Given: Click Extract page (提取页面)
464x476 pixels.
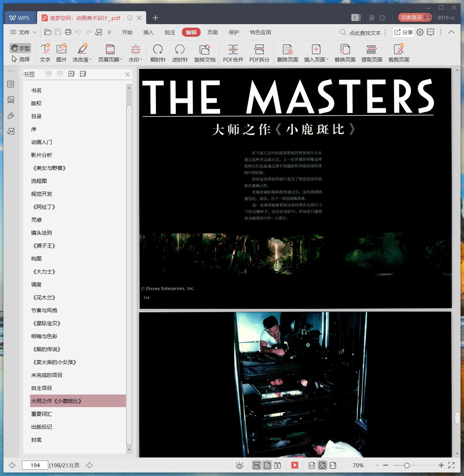Looking at the screenshot, I should pyautogui.click(x=372, y=53).
